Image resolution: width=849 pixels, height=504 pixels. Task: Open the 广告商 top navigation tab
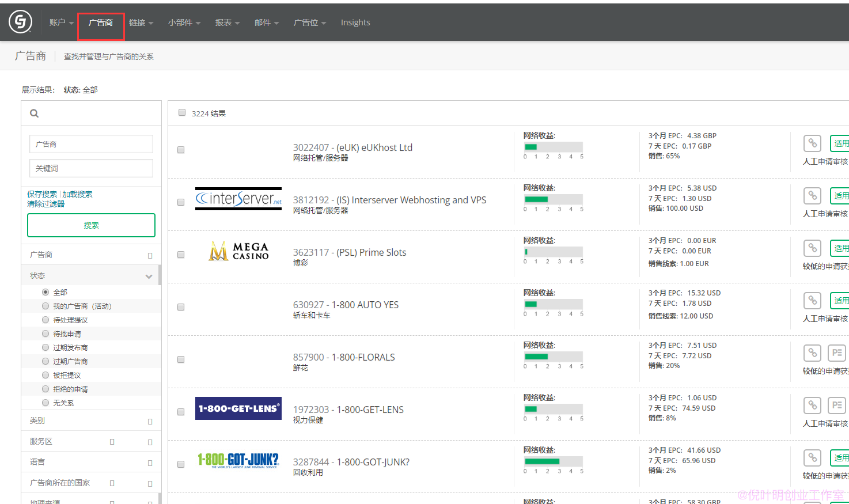[x=101, y=22]
